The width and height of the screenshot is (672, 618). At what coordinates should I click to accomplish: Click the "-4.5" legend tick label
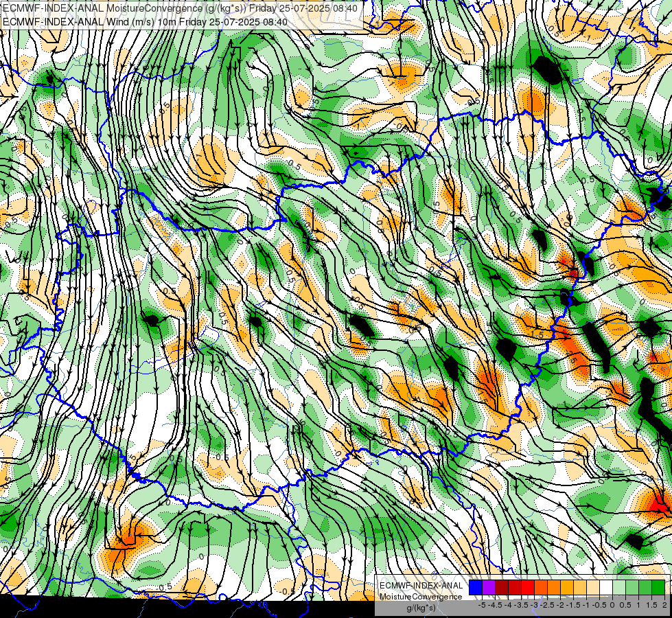pos(495,605)
